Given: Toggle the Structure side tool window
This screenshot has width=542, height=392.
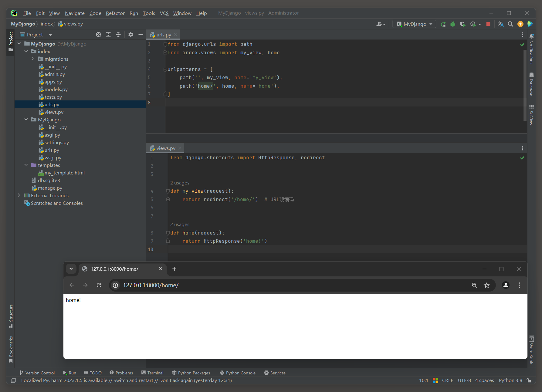Looking at the screenshot, I should coord(11,316).
